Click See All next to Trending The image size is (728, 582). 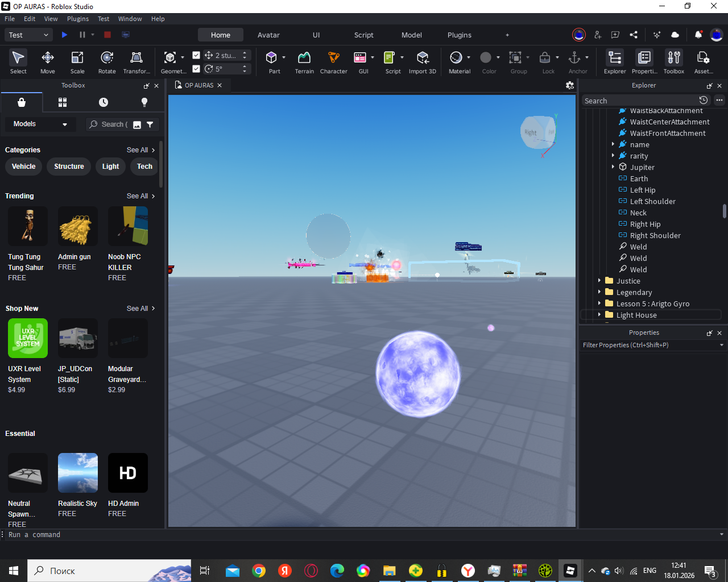140,196
